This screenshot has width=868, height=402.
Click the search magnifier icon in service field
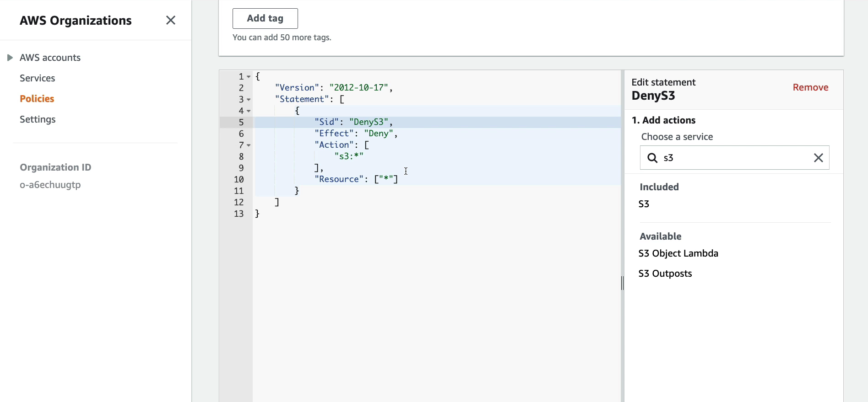pyautogui.click(x=652, y=158)
